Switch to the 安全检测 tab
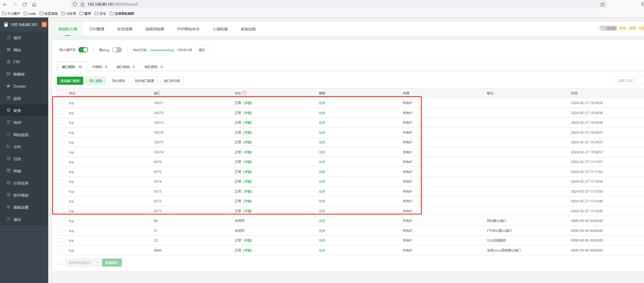 point(124,29)
